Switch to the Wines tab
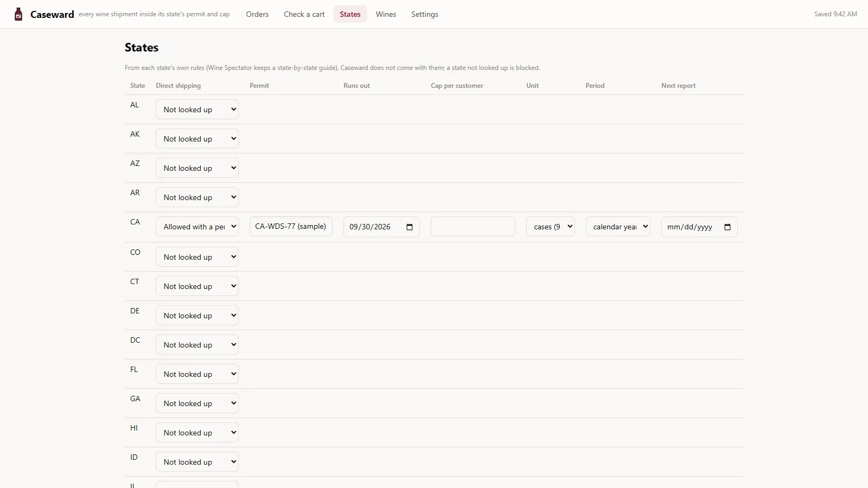The image size is (868, 488). (386, 14)
